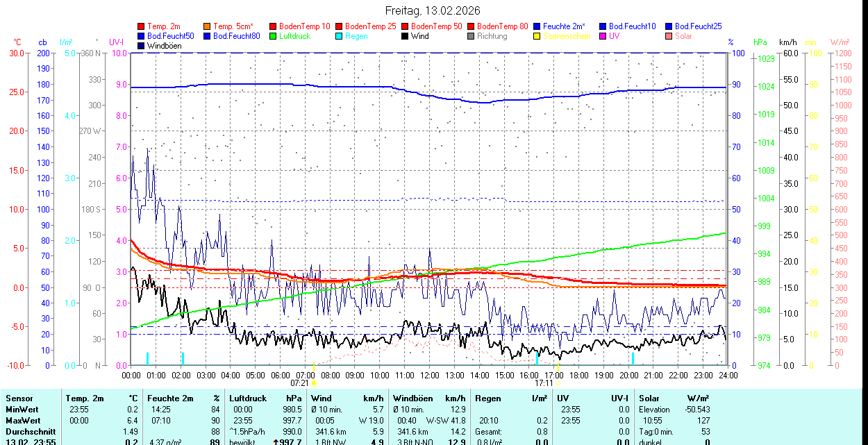868x445 pixels.
Task: Click the Luftdruck column header in table
Action: 247,398
